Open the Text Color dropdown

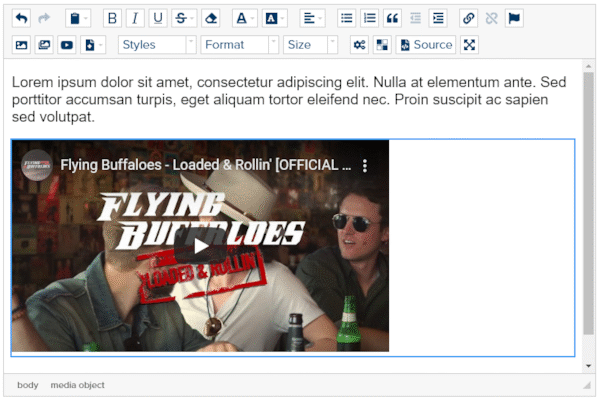tap(245, 18)
